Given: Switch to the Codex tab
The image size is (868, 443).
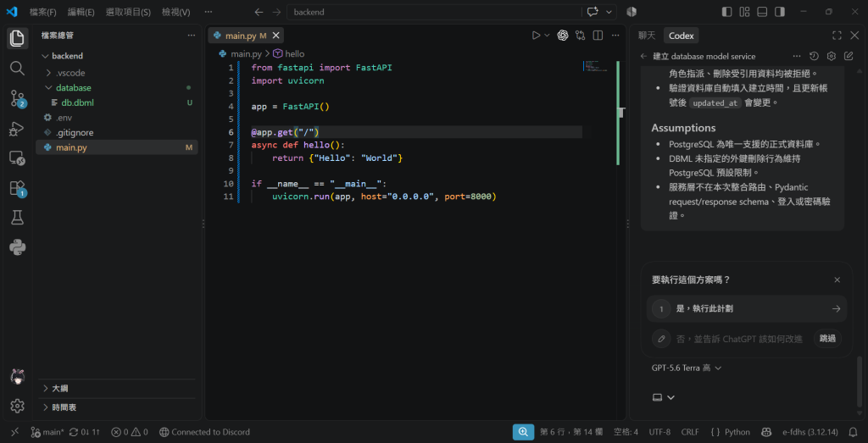Looking at the screenshot, I should [681, 36].
